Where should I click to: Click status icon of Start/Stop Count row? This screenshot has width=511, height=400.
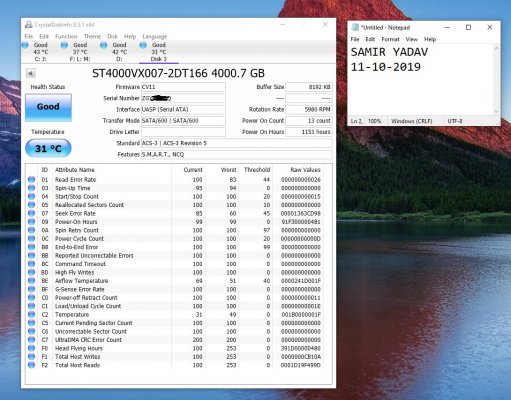click(x=31, y=196)
